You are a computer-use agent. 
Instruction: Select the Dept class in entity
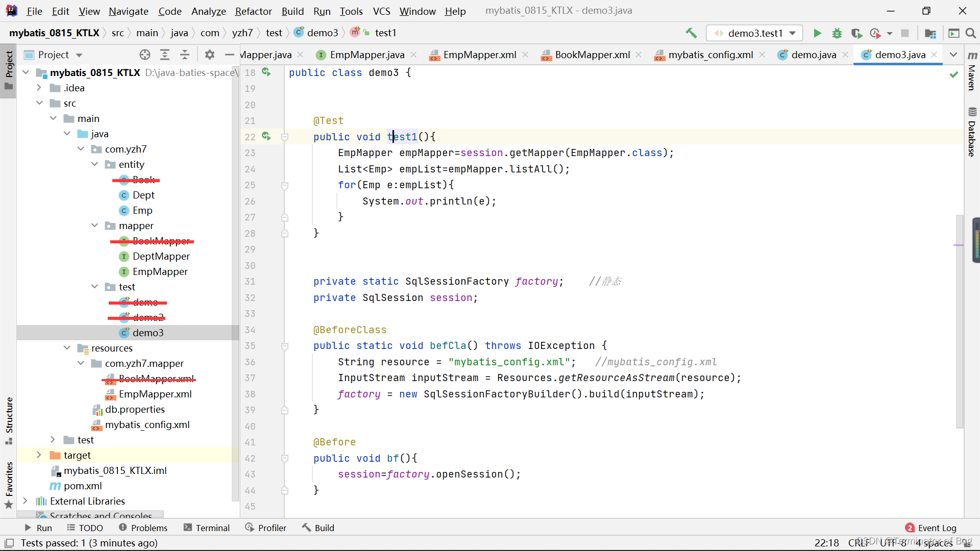tap(143, 195)
